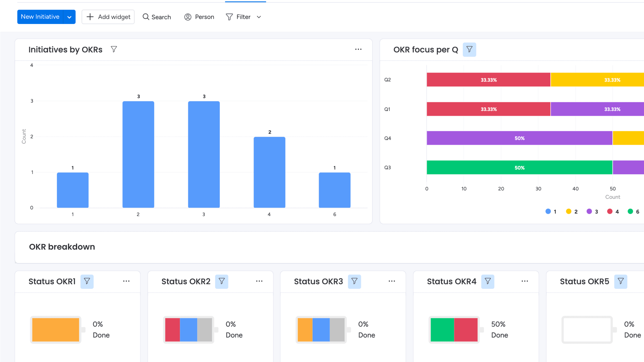Expand the New Initiative dropdown arrow

point(69,17)
